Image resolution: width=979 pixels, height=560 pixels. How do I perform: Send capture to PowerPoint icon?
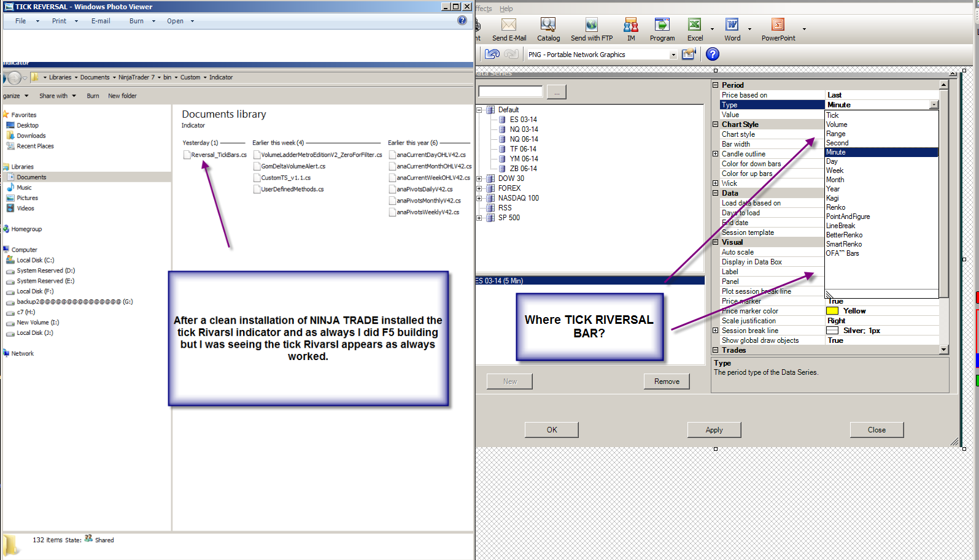778,25
